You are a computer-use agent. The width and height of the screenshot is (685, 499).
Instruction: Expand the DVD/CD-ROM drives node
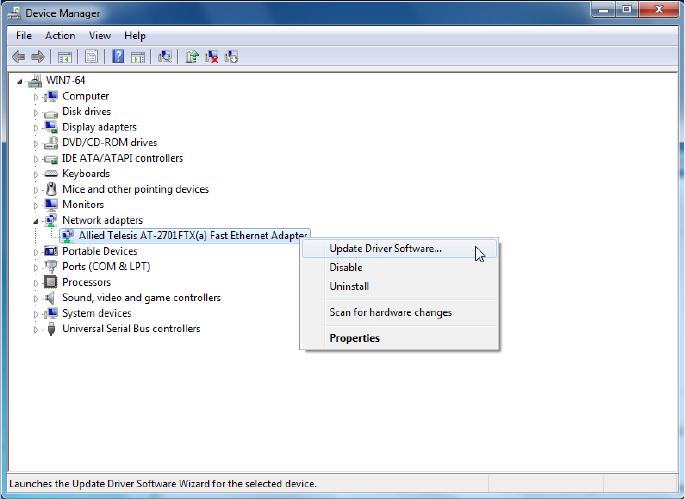tap(36, 144)
